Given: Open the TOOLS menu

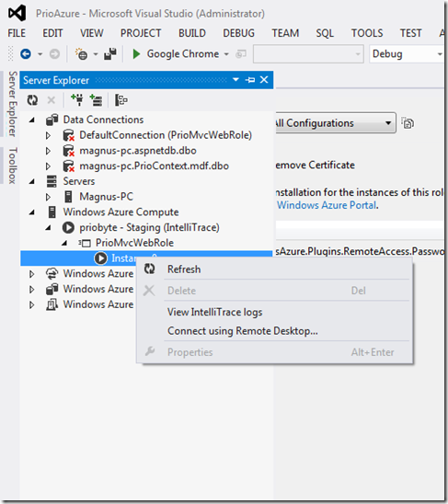Looking at the screenshot, I should pyautogui.click(x=367, y=33).
